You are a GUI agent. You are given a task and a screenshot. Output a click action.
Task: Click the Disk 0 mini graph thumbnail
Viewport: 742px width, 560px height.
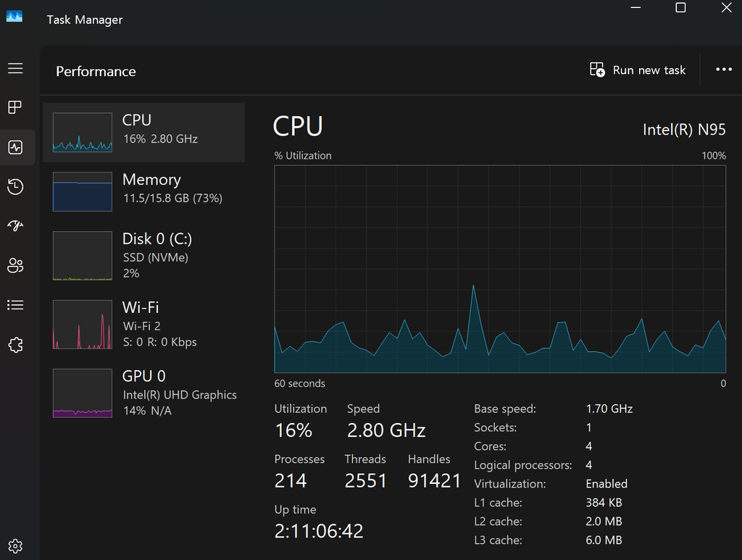(x=83, y=256)
